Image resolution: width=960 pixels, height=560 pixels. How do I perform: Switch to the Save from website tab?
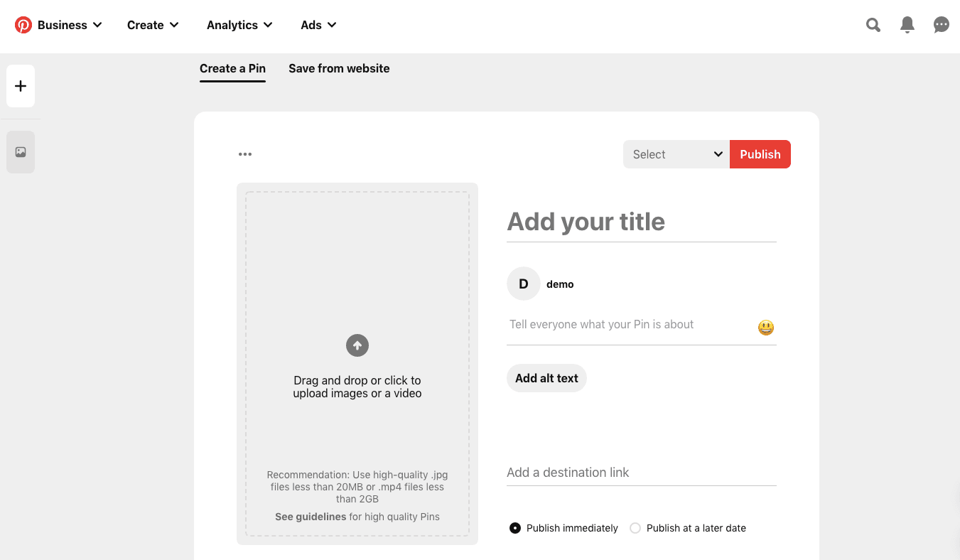click(339, 68)
